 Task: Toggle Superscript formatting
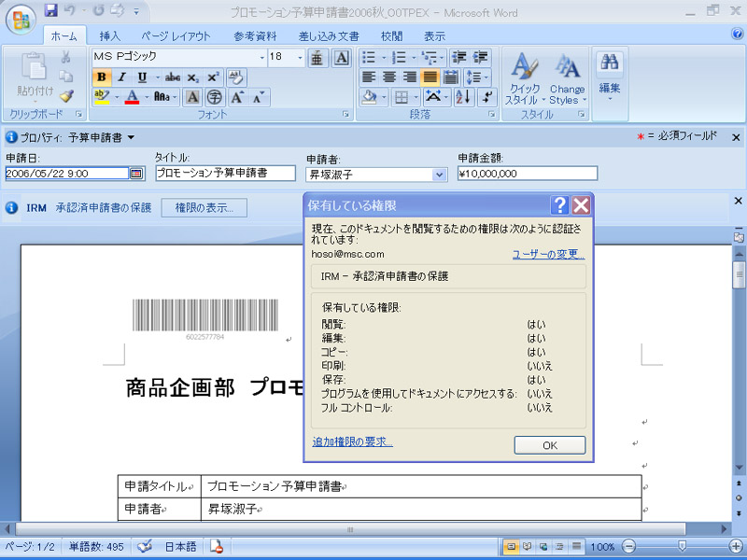click(213, 77)
